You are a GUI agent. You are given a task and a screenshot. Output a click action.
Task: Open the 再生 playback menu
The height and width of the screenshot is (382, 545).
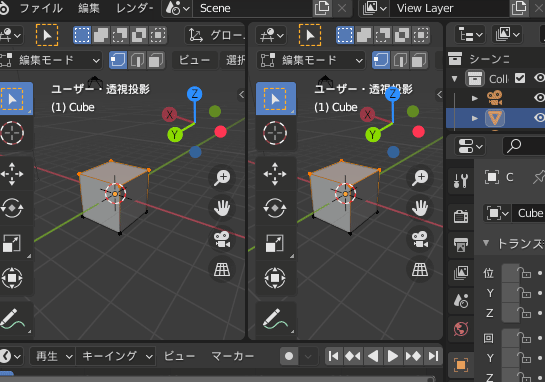pos(52,356)
